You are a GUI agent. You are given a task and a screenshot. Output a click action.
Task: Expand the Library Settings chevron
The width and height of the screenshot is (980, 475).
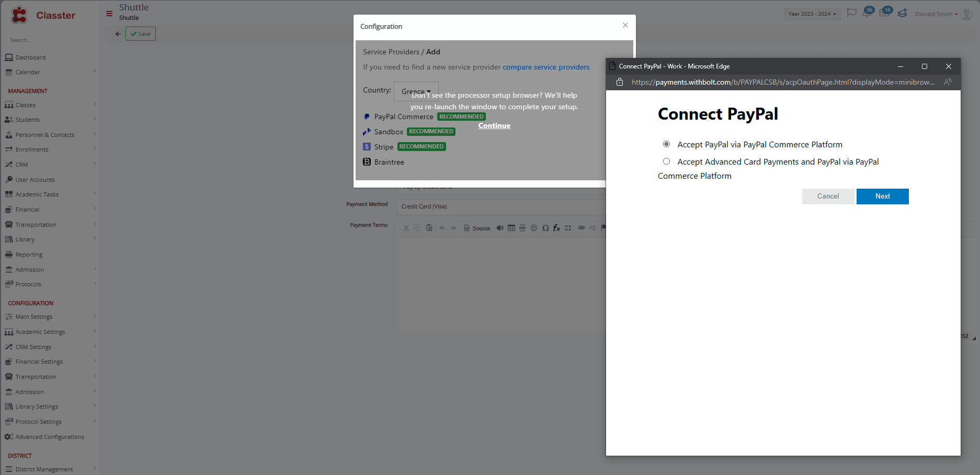pyautogui.click(x=95, y=406)
